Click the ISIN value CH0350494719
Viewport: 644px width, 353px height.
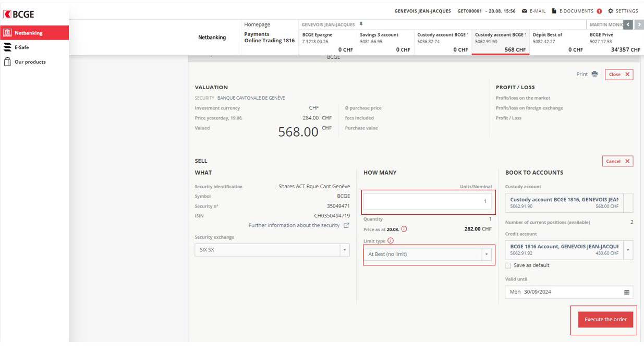click(332, 215)
